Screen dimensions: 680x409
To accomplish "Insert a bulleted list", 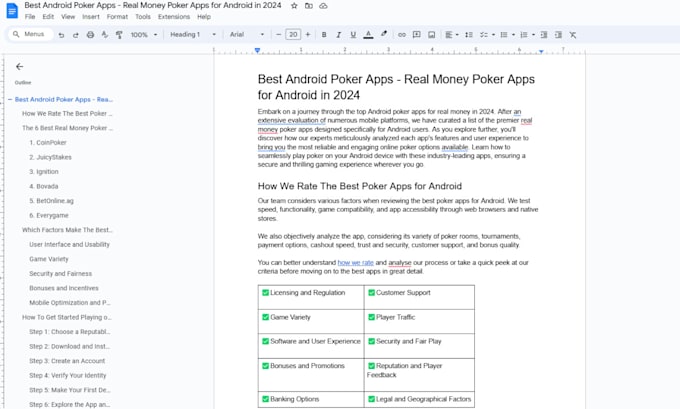I will coord(503,35).
